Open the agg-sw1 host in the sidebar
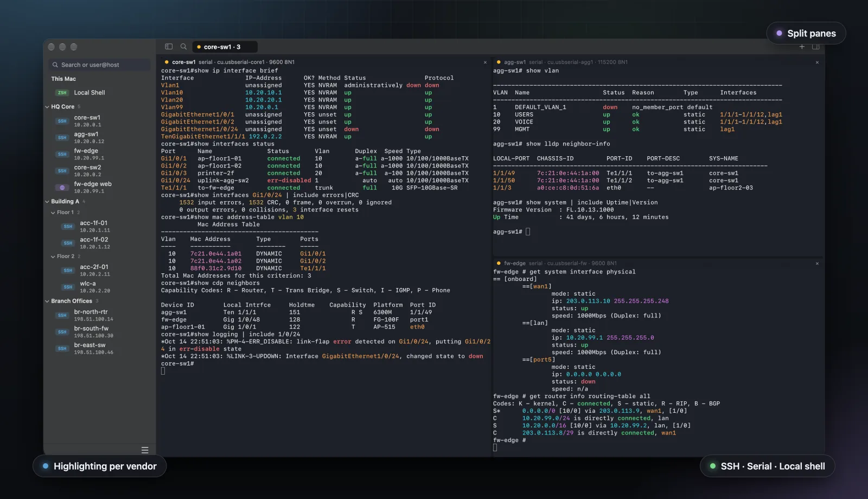The height and width of the screenshot is (499, 868). coord(99,138)
